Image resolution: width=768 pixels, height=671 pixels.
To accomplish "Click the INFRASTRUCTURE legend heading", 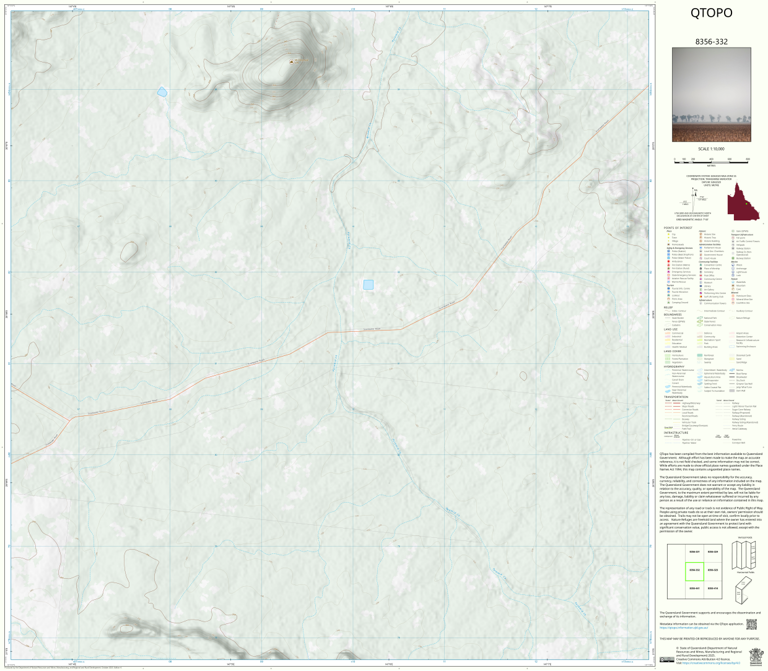I will click(676, 433).
